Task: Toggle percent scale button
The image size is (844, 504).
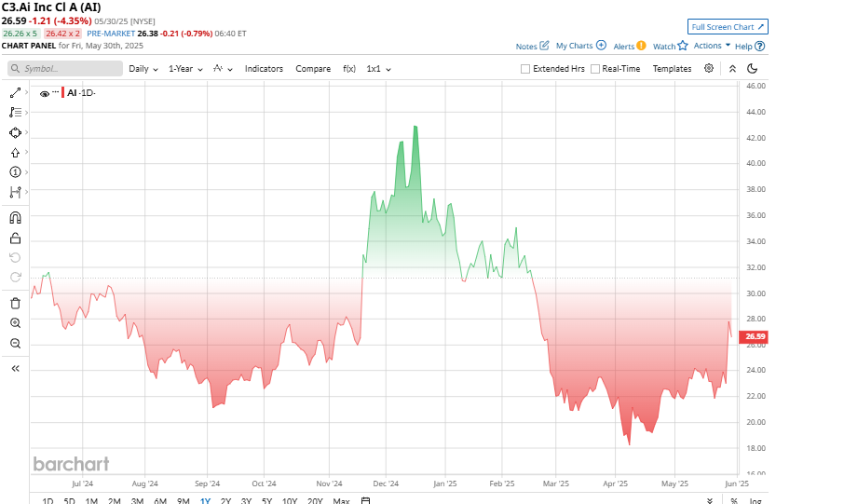Action: click(x=734, y=501)
